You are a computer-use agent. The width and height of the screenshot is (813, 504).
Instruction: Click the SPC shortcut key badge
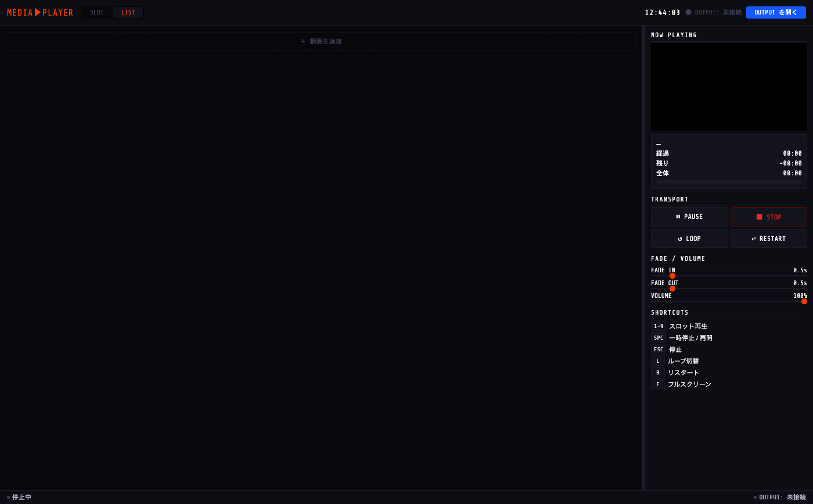tap(659, 338)
